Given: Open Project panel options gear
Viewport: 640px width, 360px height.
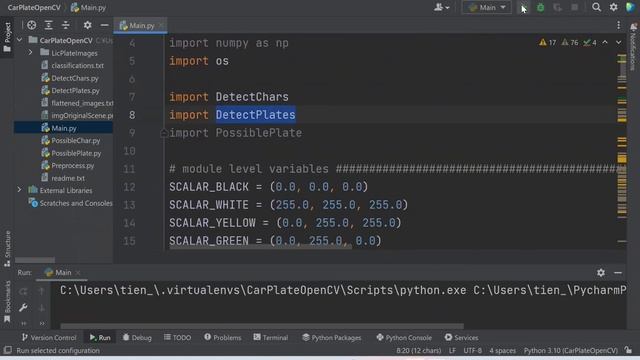Looking at the screenshot, I should pos(87,25).
